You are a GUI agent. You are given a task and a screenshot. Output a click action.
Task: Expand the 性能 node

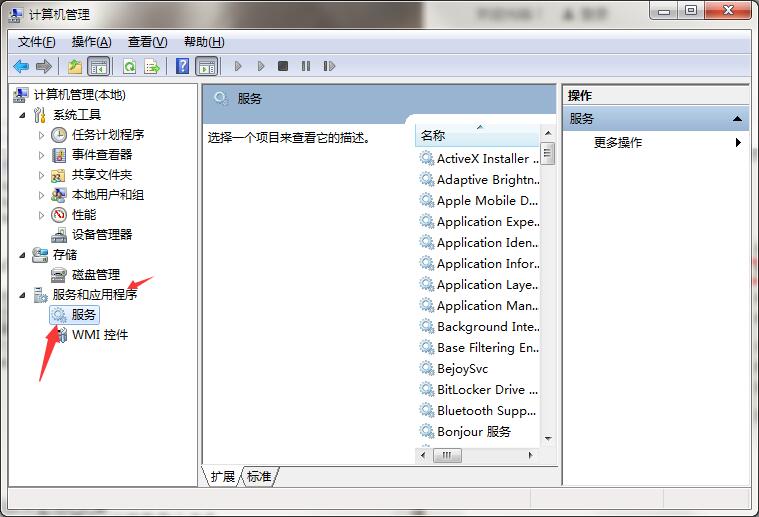pos(41,215)
